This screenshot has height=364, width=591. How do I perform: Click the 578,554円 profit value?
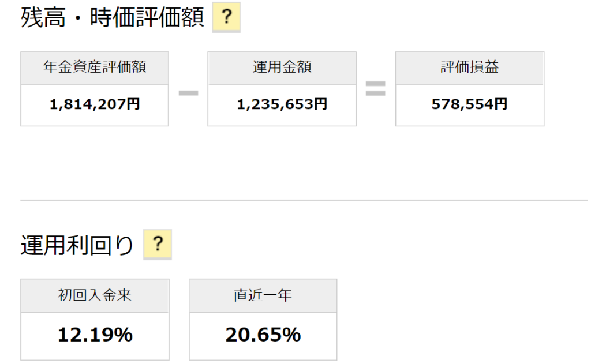point(470,104)
